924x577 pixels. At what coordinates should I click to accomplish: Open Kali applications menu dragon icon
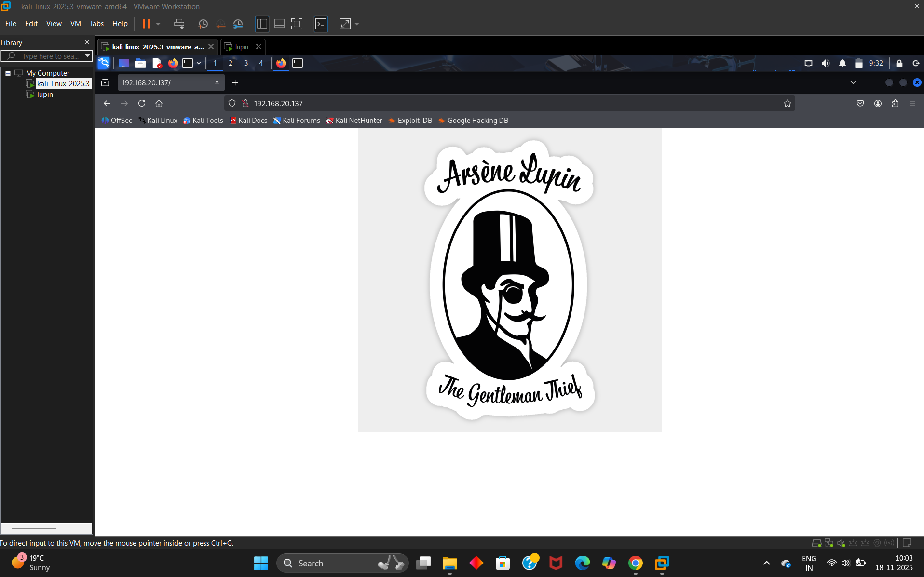click(104, 63)
